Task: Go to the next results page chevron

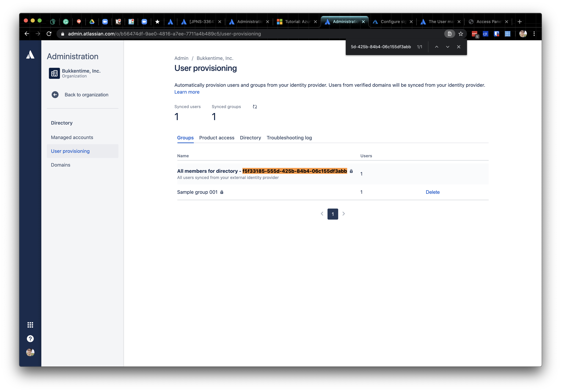Action: coord(344,214)
